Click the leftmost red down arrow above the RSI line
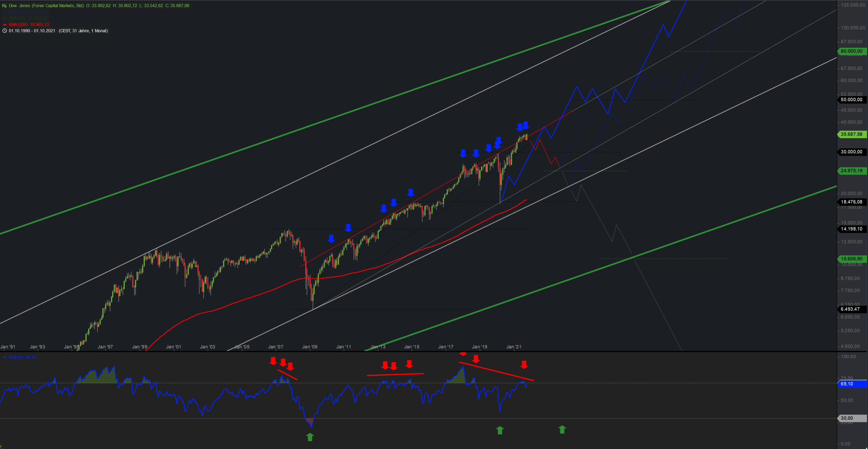Screen dimensions: 868x449 pos(273,361)
